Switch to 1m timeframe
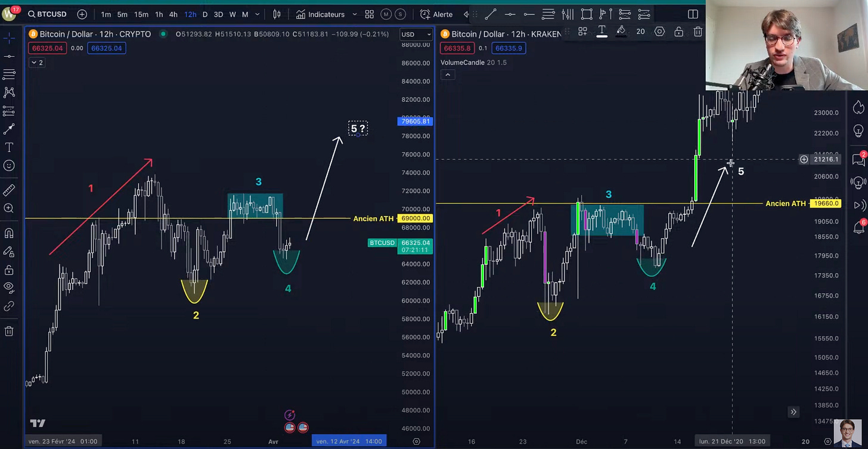 click(106, 14)
